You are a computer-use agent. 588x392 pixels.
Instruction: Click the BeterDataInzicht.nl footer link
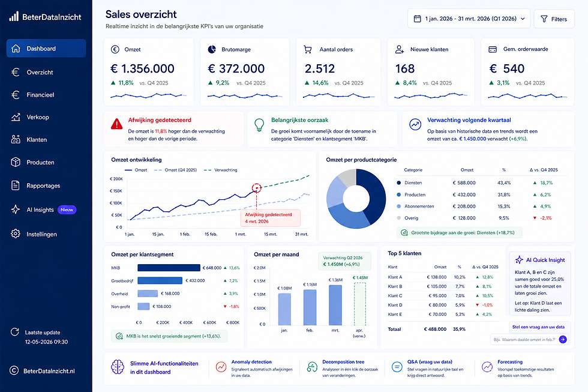(x=49, y=371)
